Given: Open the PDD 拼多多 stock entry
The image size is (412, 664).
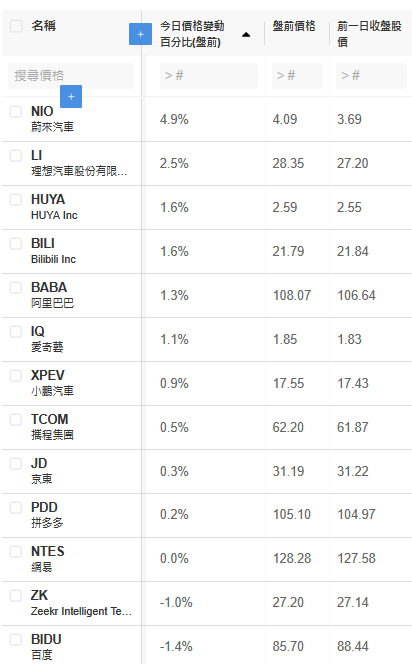Looking at the screenshot, I should (x=47, y=515).
